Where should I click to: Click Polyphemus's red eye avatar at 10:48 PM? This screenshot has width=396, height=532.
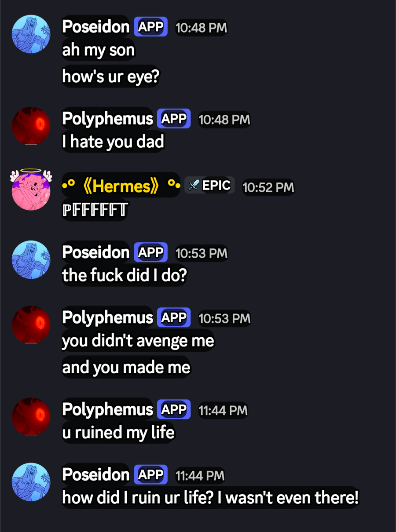(31, 126)
